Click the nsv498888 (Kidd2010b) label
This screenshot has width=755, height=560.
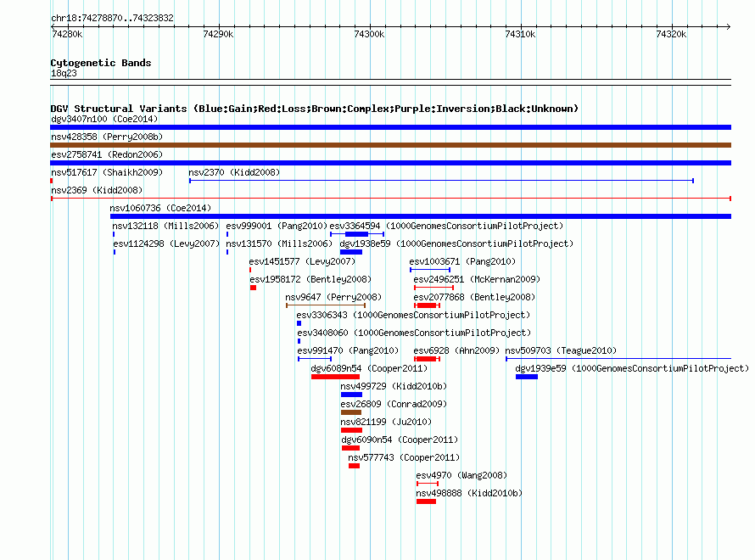(x=469, y=493)
